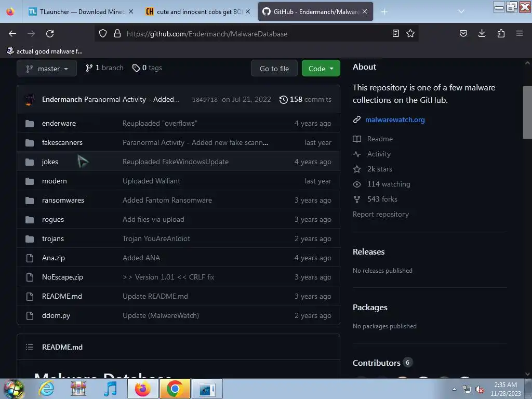Viewport: 532px width, 399px height.
Task: View the 114 watching link
Action: pyautogui.click(x=389, y=184)
